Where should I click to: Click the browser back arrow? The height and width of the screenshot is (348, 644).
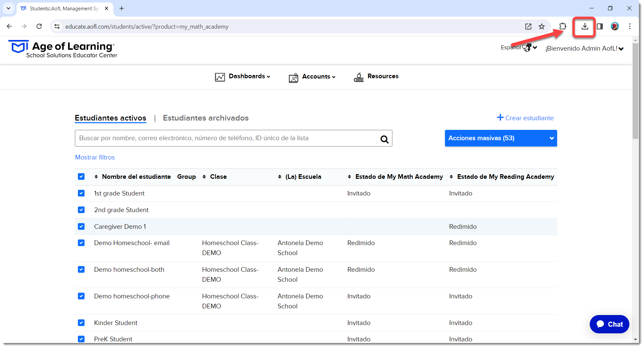[9, 26]
